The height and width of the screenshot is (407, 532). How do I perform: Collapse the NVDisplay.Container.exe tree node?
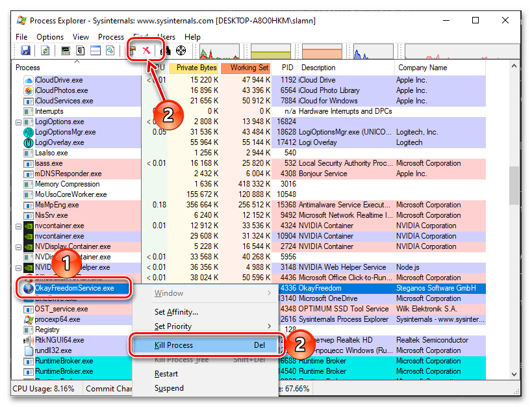point(18,246)
